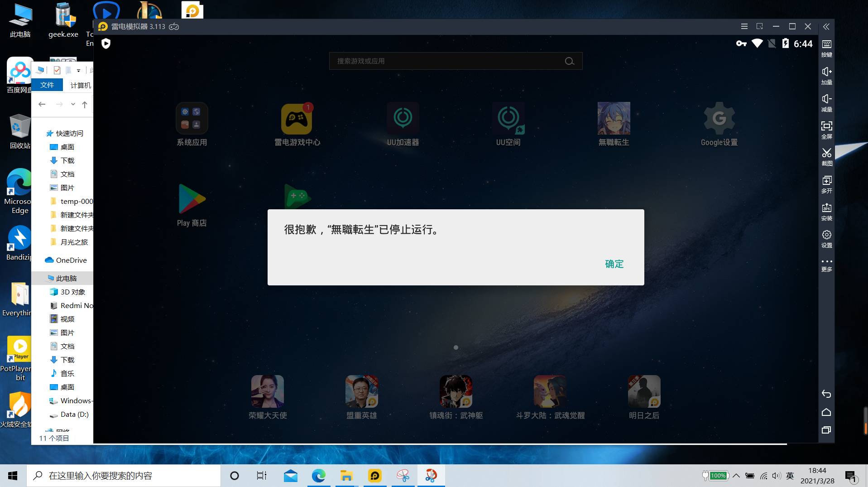Open the recent locations dropdown beside the forward arrow
The height and width of the screenshot is (487, 868).
click(73, 104)
